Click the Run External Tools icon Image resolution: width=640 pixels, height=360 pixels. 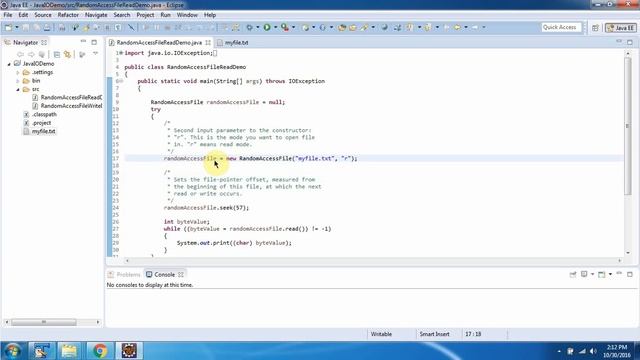click(x=285, y=27)
